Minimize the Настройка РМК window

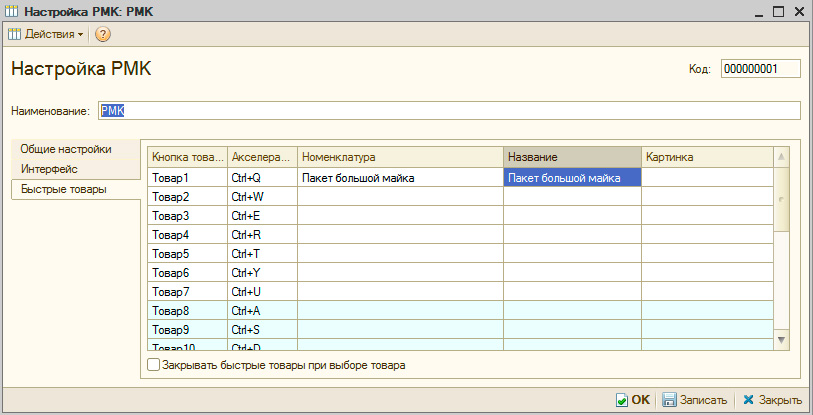pyautogui.click(x=760, y=11)
